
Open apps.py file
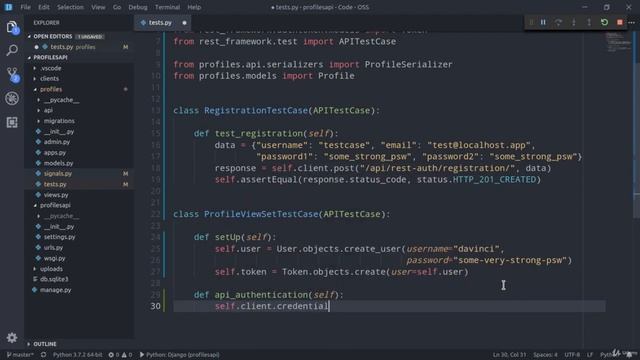(x=55, y=153)
